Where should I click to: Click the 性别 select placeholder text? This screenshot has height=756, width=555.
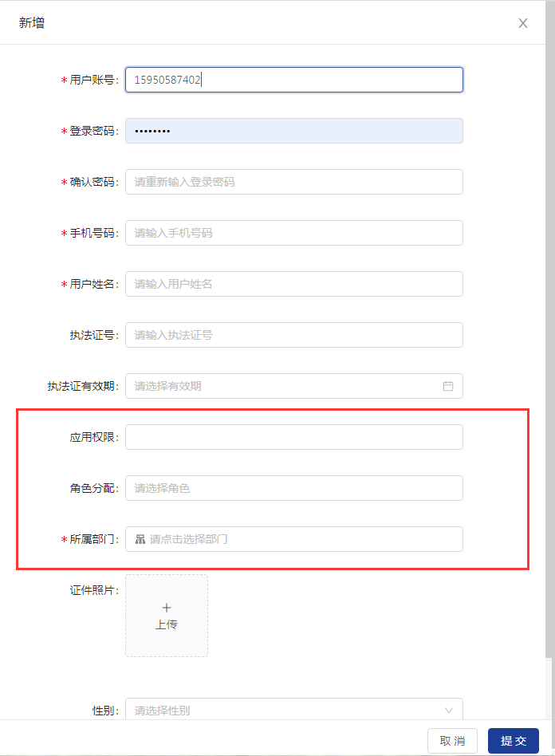(163, 711)
